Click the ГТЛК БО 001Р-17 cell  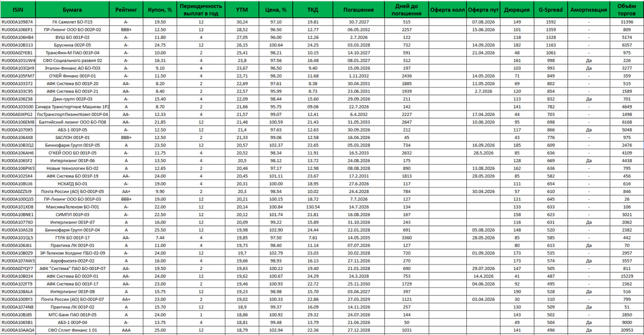point(72,238)
